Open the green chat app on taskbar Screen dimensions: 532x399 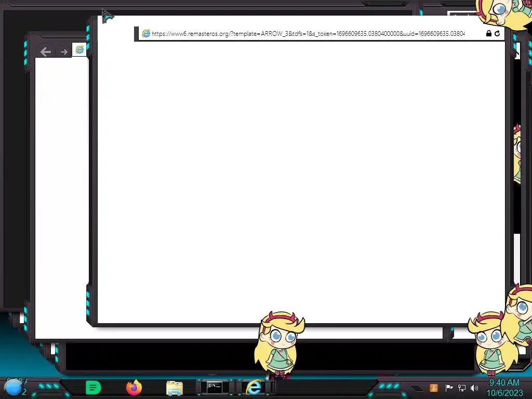click(94, 388)
